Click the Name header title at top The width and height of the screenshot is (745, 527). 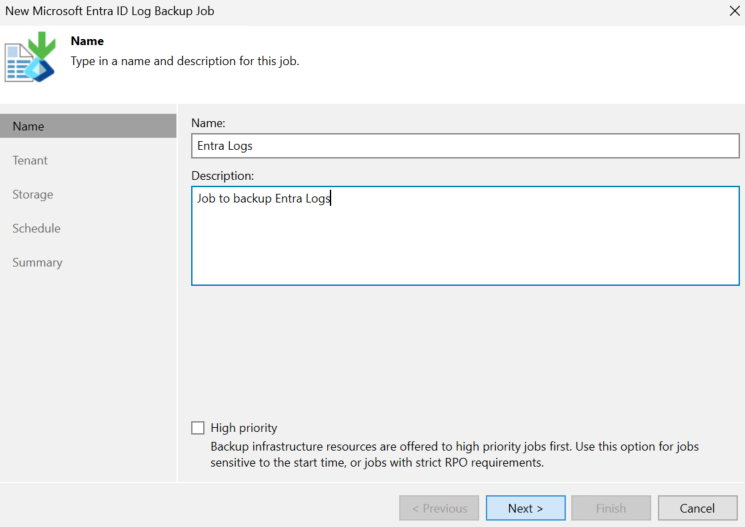87,41
